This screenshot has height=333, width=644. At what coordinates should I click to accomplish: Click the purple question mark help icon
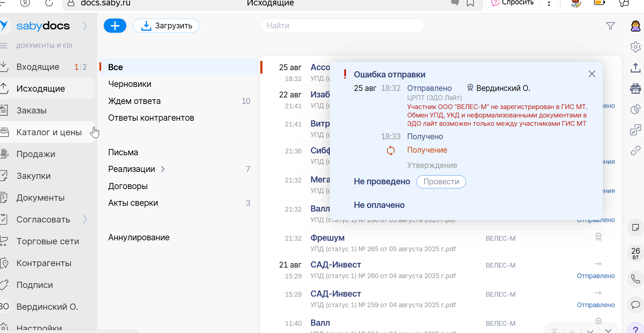pyautogui.click(x=636, y=329)
